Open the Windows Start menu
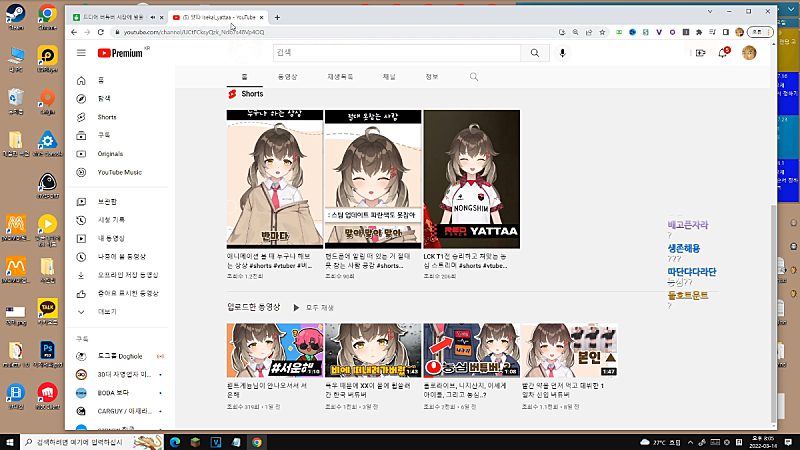 point(10,442)
